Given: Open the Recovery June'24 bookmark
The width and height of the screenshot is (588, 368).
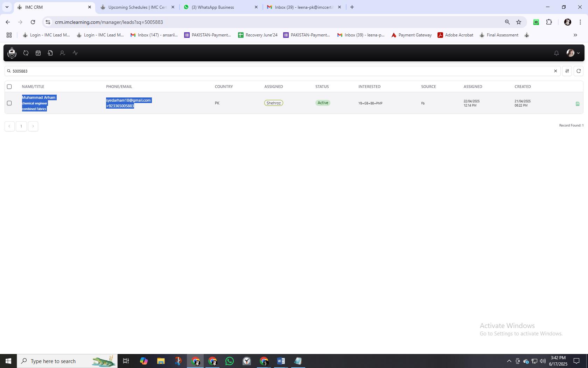Looking at the screenshot, I should [258, 35].
